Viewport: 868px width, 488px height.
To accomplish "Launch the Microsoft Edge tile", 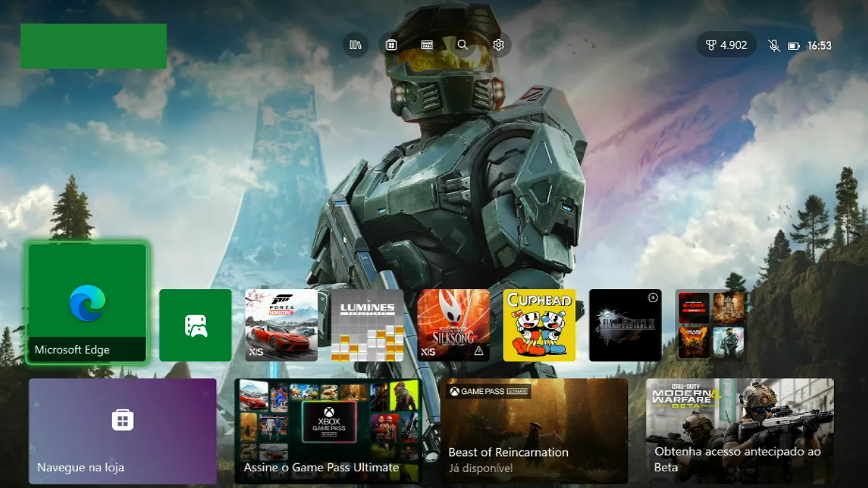I will tap(87, 303).
